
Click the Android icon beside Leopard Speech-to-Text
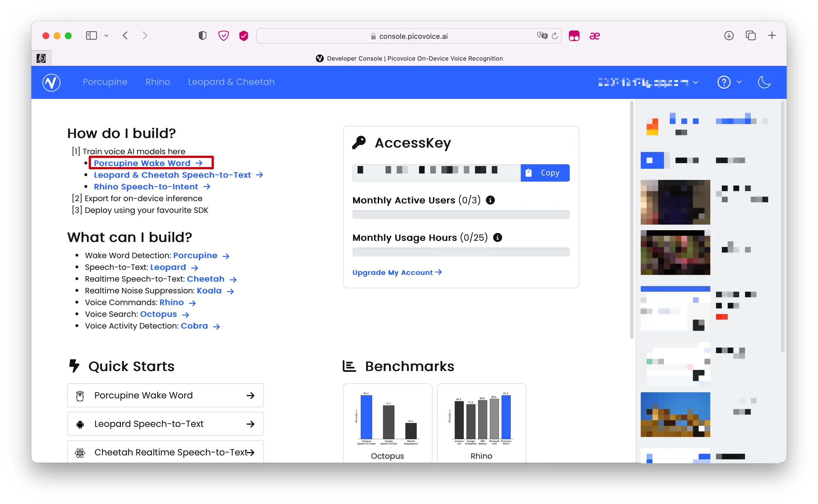click(80, 424)
